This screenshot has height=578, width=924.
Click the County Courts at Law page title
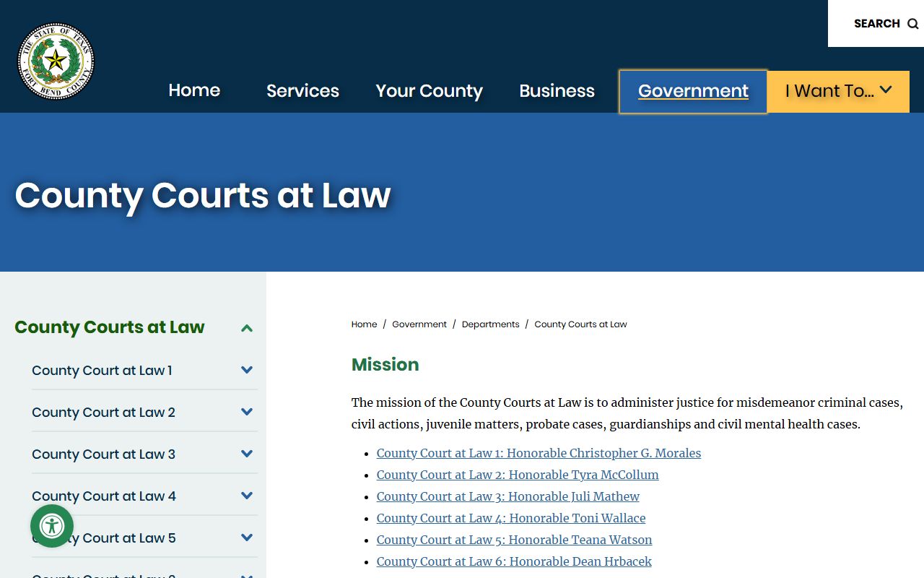(203, 195)
